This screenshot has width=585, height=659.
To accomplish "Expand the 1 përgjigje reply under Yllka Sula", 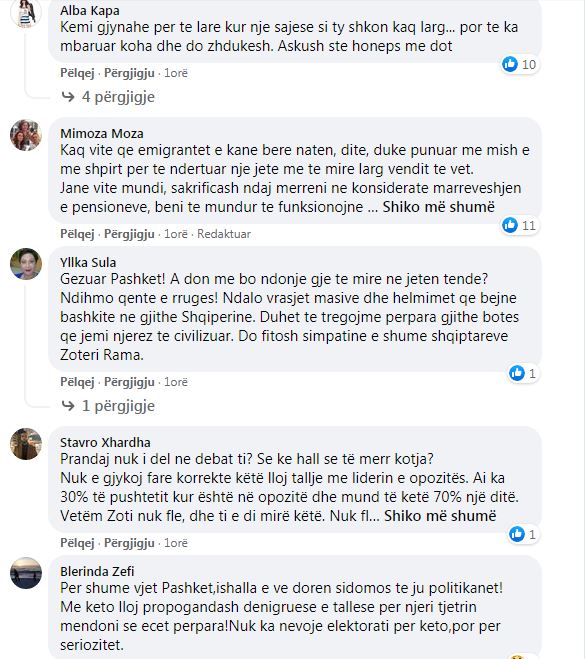I will point(108,406).
